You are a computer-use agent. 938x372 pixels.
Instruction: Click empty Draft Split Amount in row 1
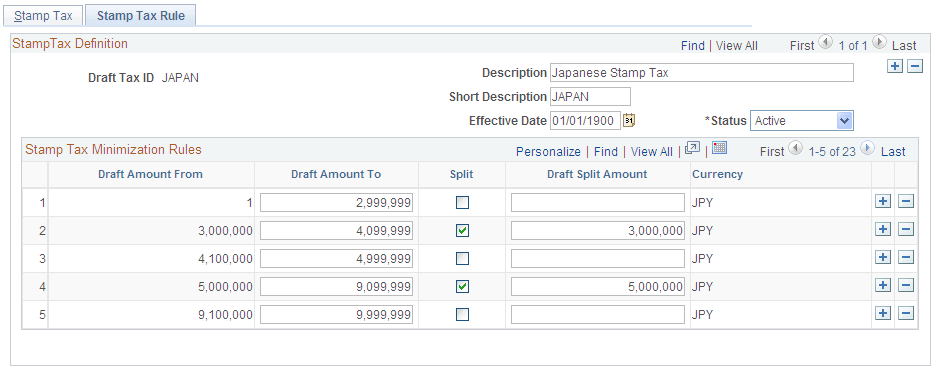pos(598,203)
